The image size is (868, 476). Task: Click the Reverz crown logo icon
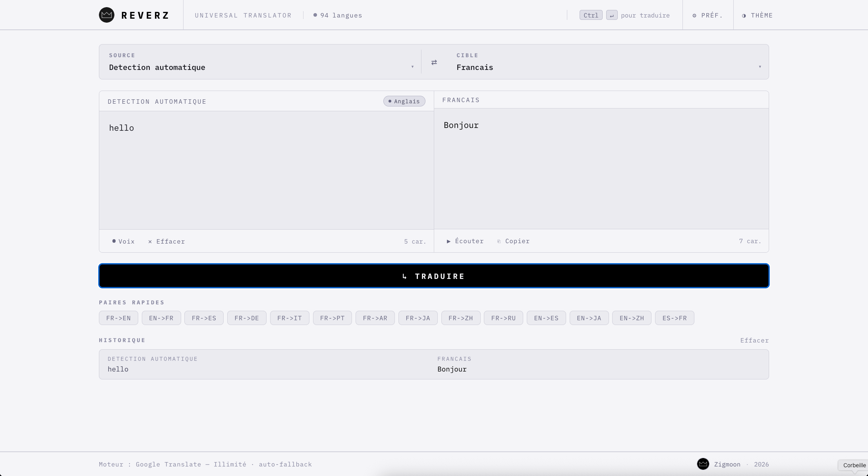point(106,15)
